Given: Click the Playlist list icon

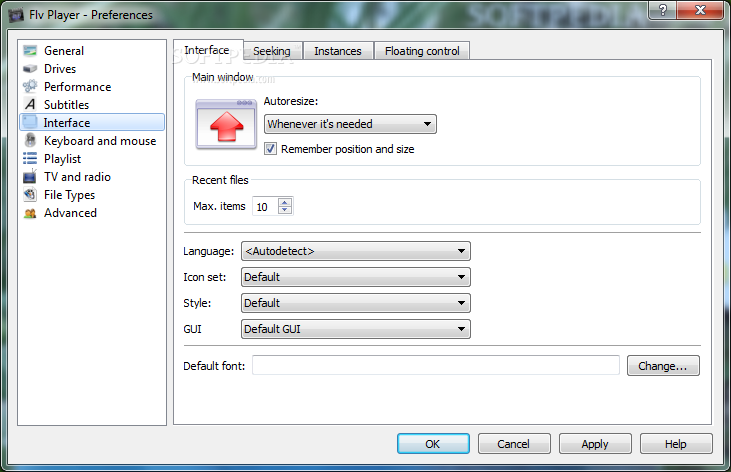Looking at the screenshot, I should click(x=30, y=159).
